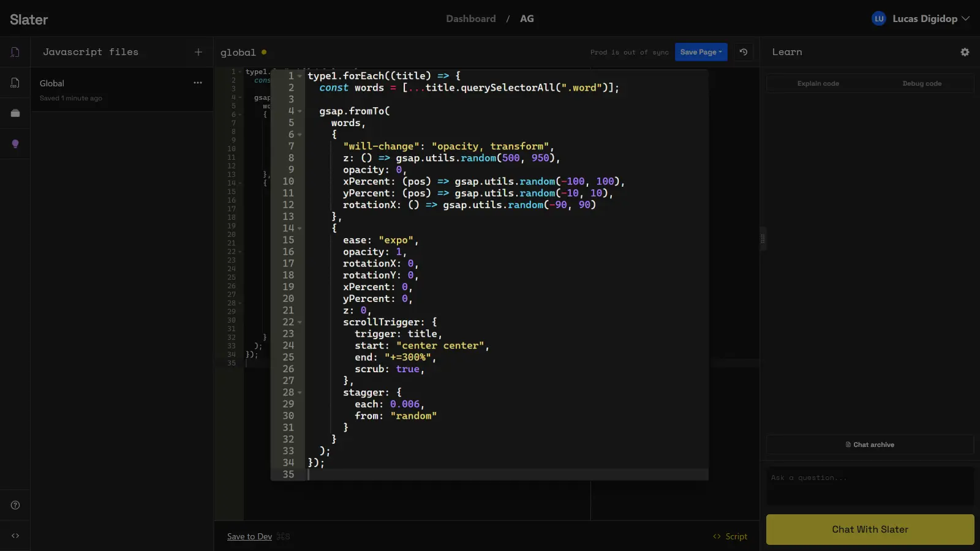
Task: Select the Debug code tab
Action: pyautogui.click(x=921, y=83)
